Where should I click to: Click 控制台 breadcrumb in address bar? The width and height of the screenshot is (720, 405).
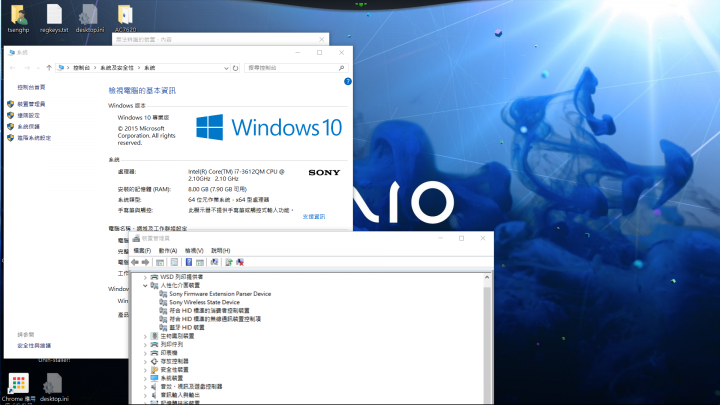81,68
